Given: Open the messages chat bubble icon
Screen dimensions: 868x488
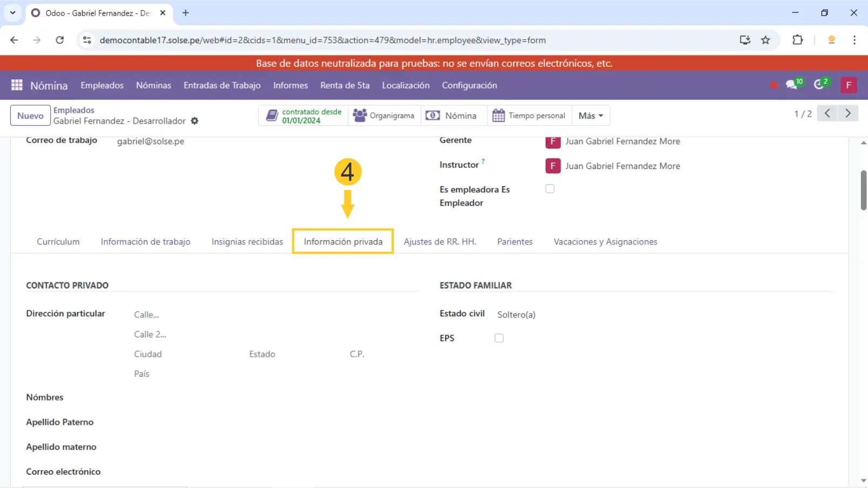Looking at the screenshot, I should [792, 85].
